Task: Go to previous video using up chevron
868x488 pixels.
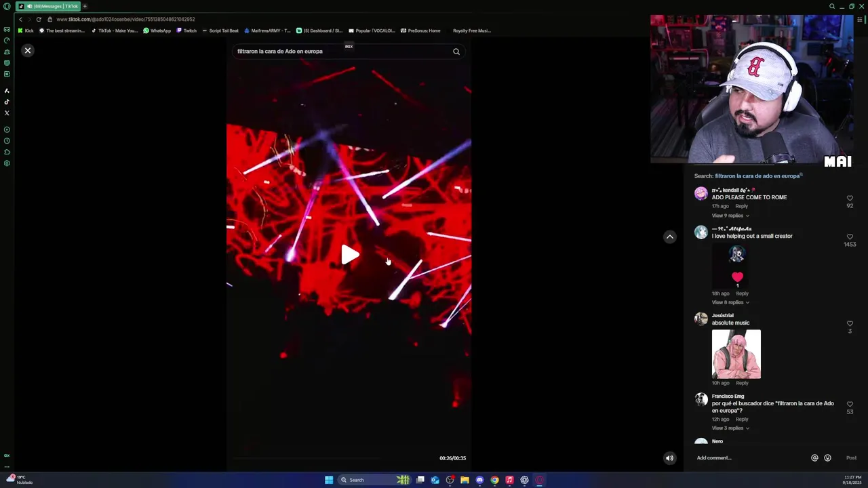Action: click(x=669, y=237)
